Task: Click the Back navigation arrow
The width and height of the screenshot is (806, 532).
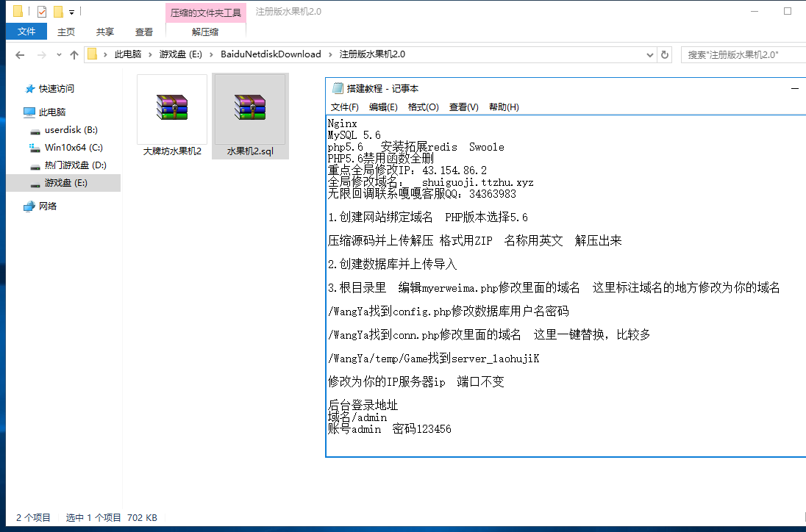Action: (20, 55)
